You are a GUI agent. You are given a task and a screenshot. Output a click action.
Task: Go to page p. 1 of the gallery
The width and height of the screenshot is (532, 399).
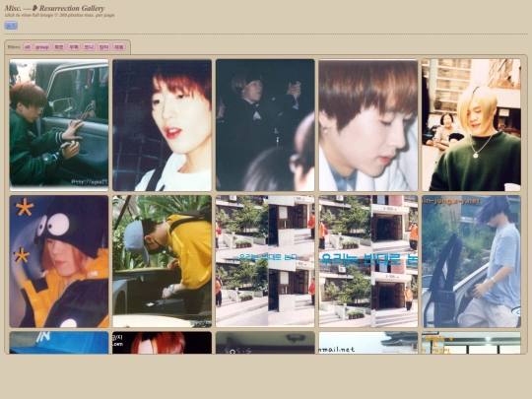coord(11,26)
